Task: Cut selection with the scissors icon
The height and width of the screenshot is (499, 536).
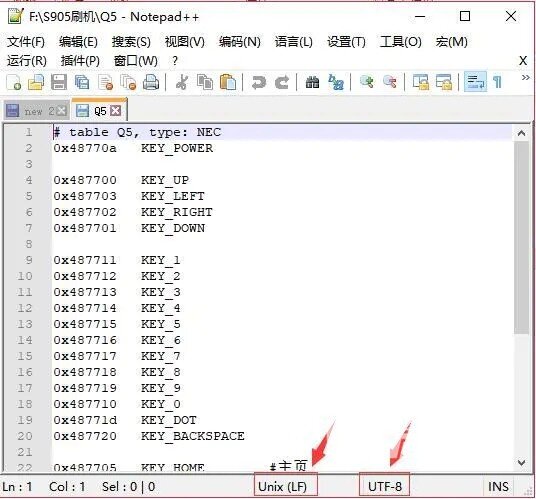Action: tap(182, 82)
